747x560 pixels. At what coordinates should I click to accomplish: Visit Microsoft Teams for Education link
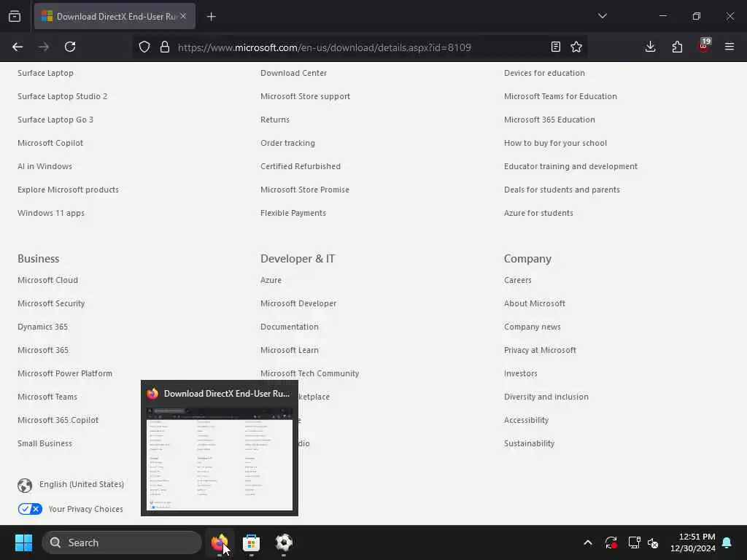pos(560,96)
